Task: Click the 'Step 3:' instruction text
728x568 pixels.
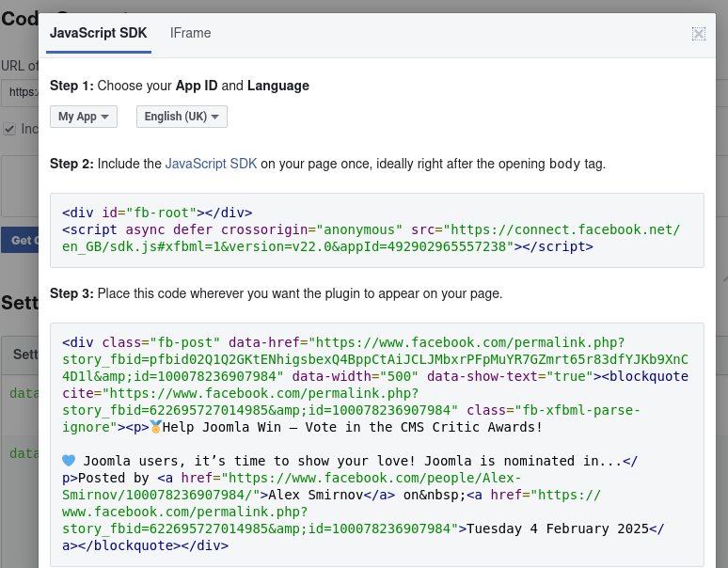Action: click(277, 293)
